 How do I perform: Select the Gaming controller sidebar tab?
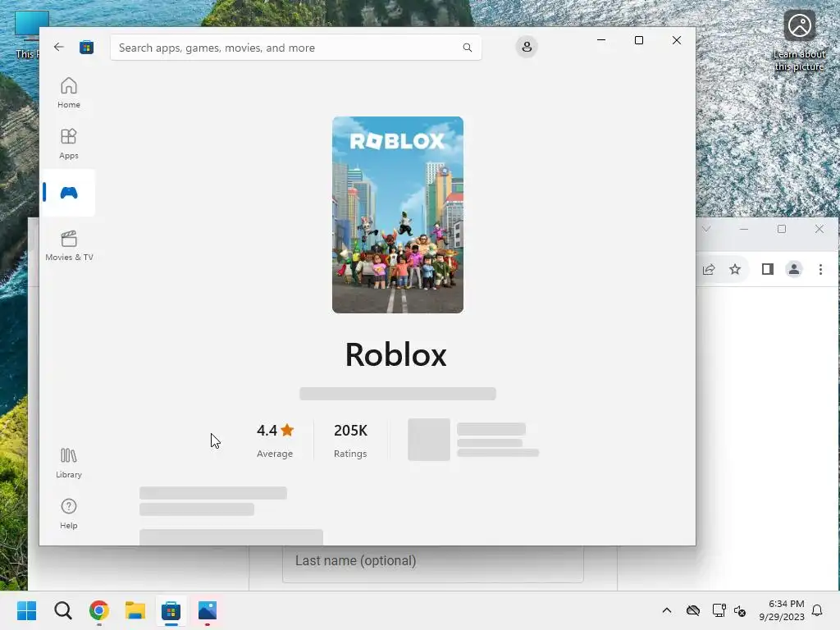(x=69, y=193)
